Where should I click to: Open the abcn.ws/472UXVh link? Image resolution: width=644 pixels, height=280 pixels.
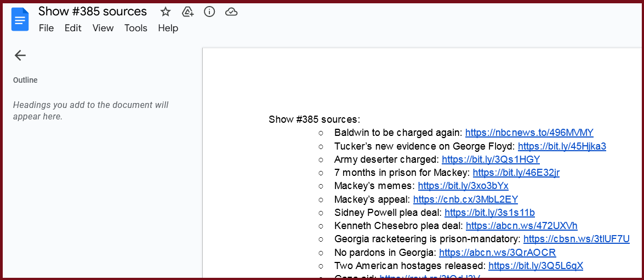(x=522, y=226)
